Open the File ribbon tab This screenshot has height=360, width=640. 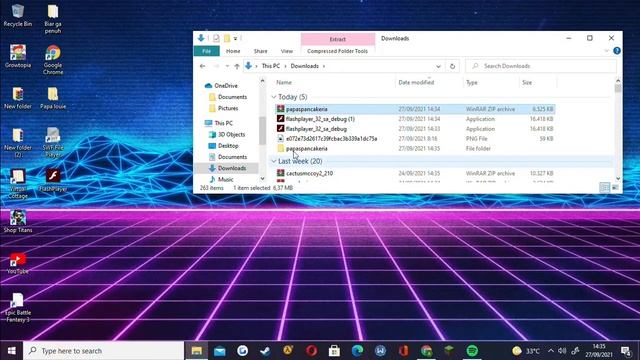point(207,51)
